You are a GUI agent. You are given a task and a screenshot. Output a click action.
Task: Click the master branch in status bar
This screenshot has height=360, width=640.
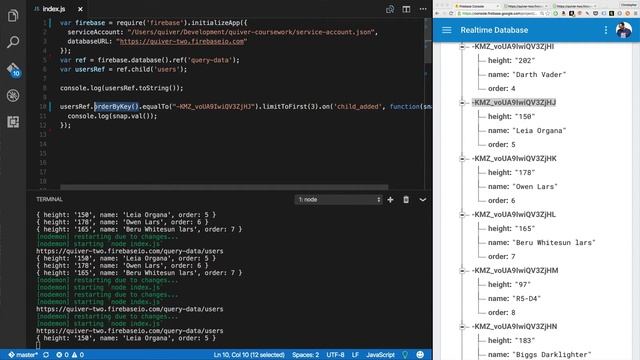click(23, 355)
